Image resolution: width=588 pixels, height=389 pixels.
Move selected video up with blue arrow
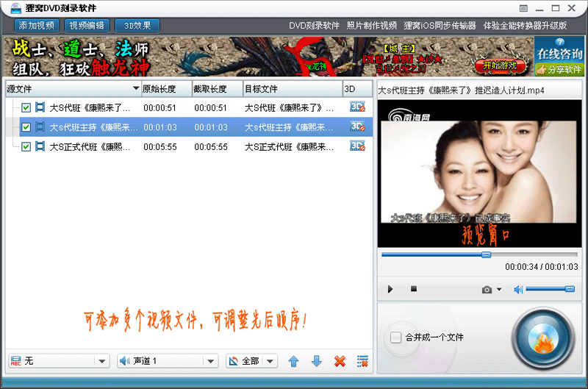pos(293,361)
